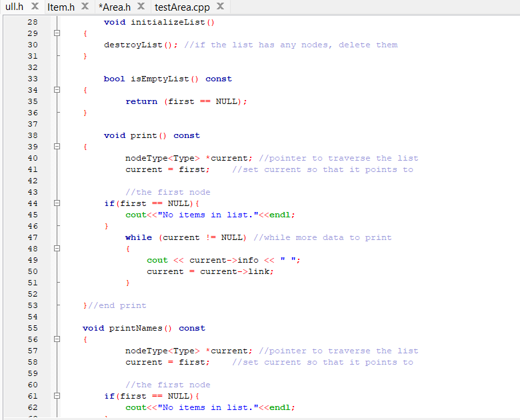Collapse the while loop block at line 48
The height and width of the screenshot is (420, 520).
coord(57,249)
